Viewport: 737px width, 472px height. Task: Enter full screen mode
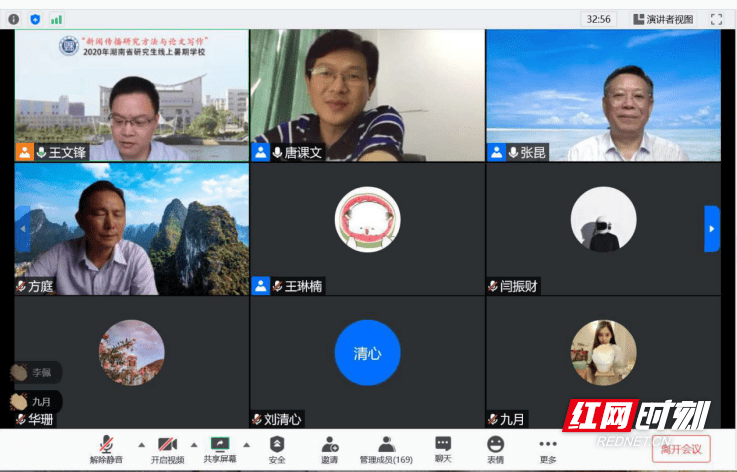(x=716, y=19)
